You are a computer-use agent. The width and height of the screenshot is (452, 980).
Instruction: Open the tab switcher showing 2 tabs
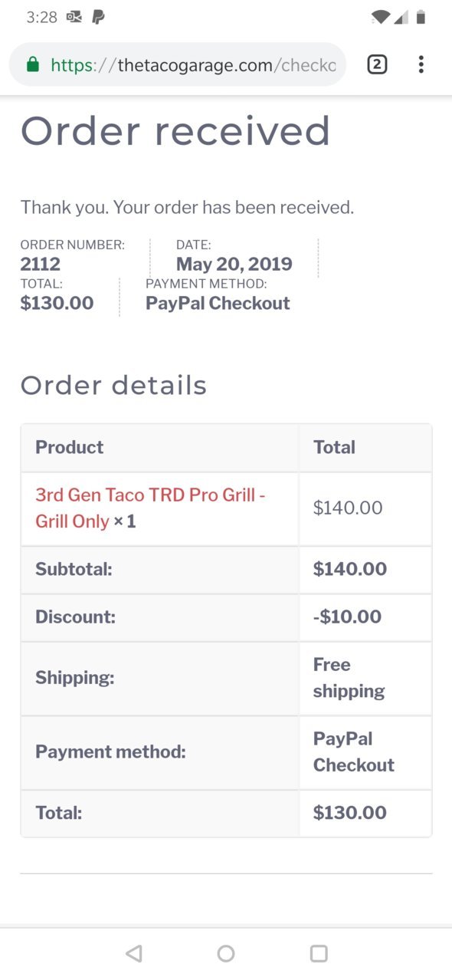coord(376,64)
